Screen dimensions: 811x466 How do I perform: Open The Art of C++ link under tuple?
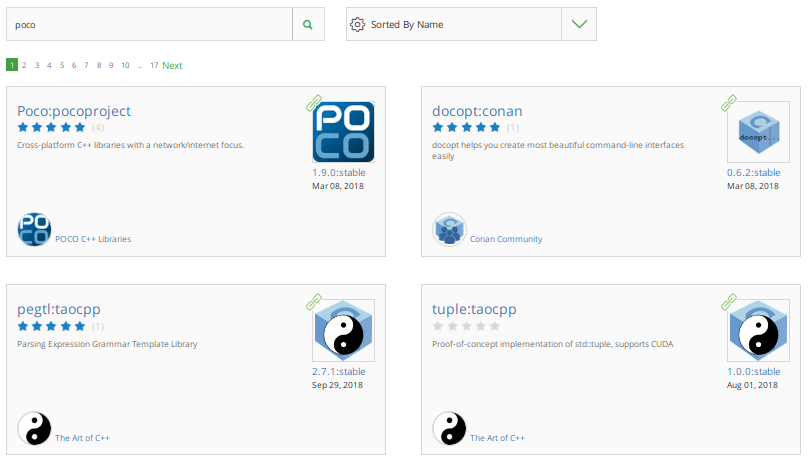click(x=497, y=438)
